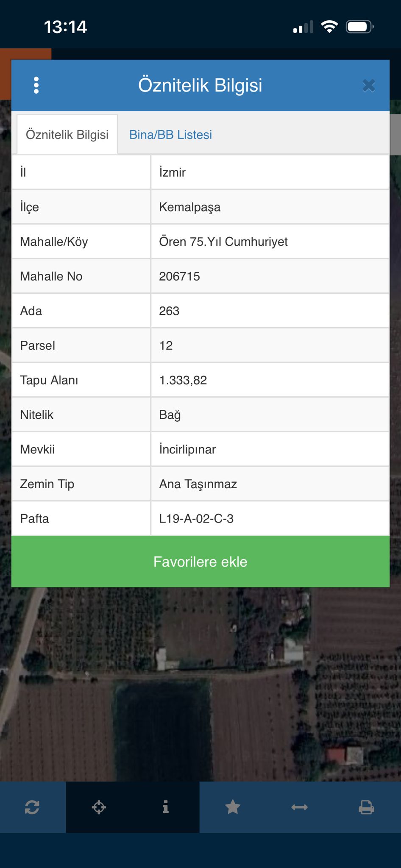Image resolution: width=401 pixels, height=868 pixels.
Task: Tap the info icon in bottom toolbar
Action: click(x=166, y=807)
